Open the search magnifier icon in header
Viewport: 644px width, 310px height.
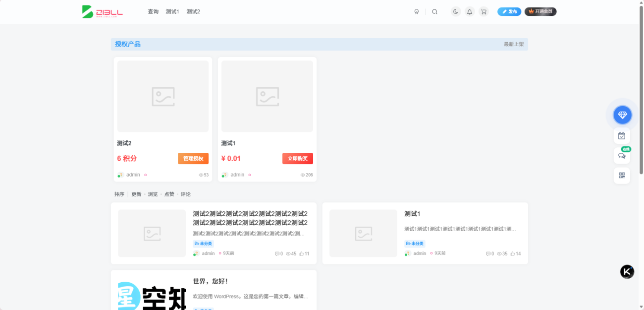click(434, 12)
